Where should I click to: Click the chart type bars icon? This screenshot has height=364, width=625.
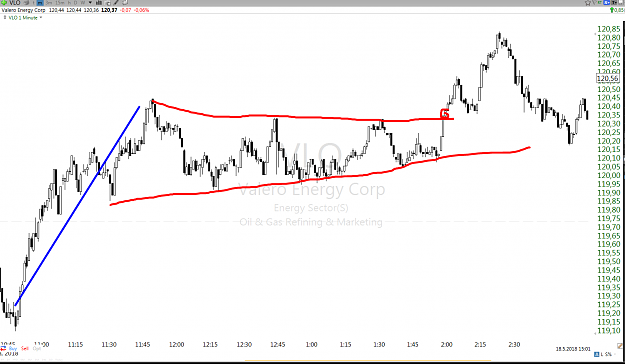[x=98, y=2]
